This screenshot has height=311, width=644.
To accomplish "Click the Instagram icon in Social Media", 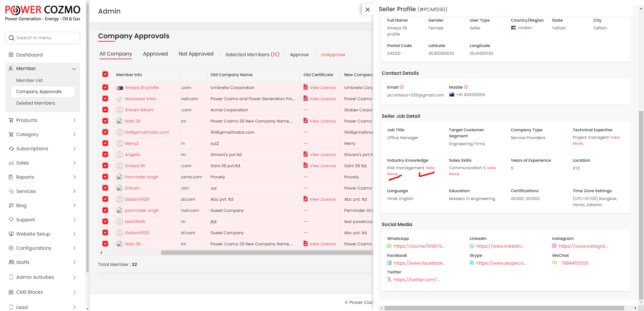I will (554, 246).
